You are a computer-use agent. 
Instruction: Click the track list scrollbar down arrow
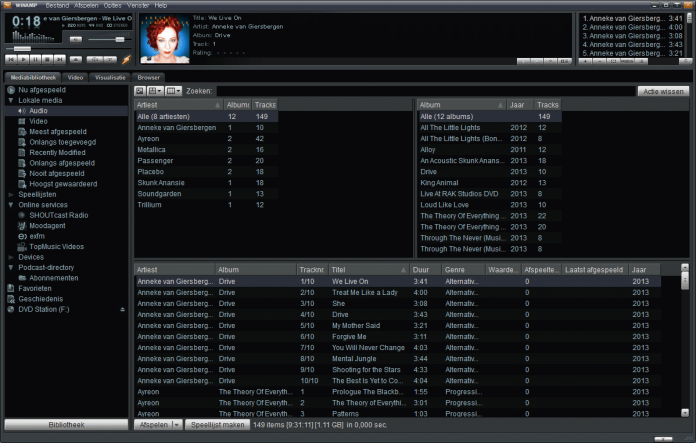(x=685, y=412)
